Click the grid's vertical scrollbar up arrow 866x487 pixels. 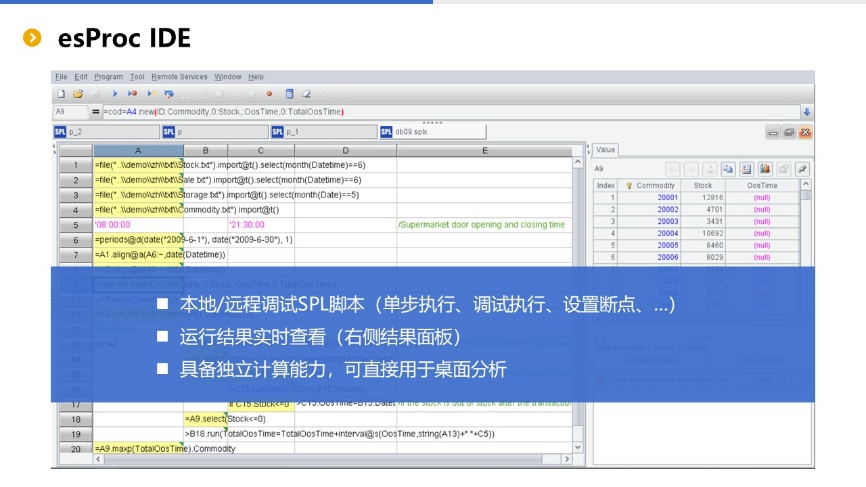578,162
